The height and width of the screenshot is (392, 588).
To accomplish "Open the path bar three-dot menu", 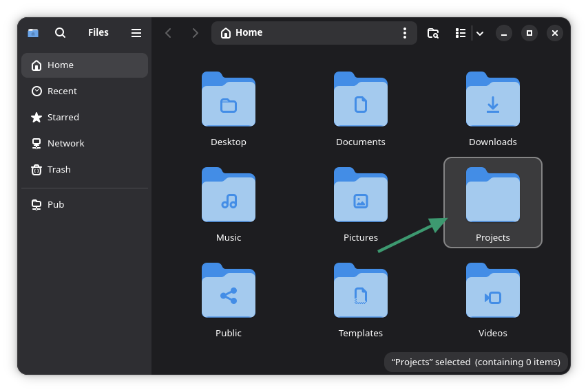I will (x=405, y=33).
